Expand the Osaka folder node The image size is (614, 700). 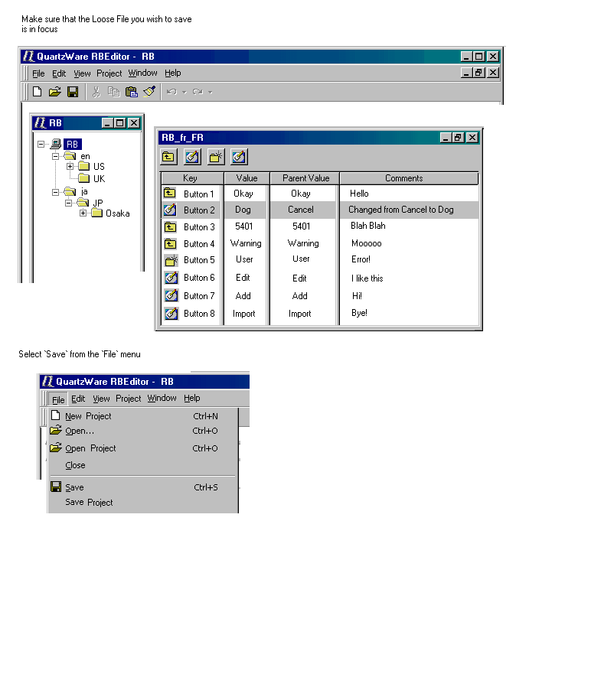(83, 213)
